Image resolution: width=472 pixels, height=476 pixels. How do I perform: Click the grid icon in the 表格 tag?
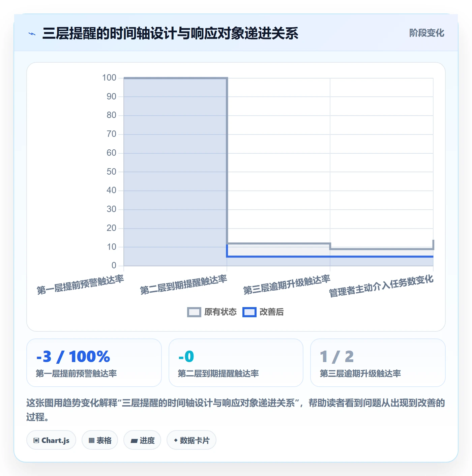coord(91,441)
